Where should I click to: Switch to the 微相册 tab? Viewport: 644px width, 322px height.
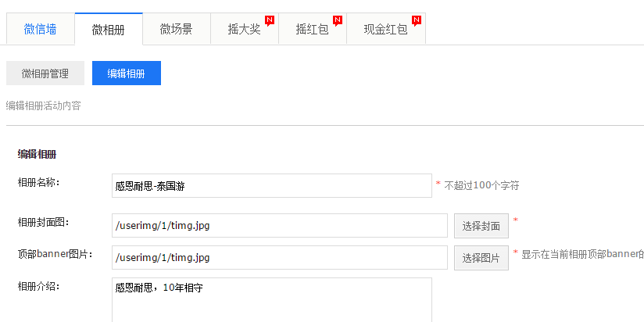tap(108, 30)
